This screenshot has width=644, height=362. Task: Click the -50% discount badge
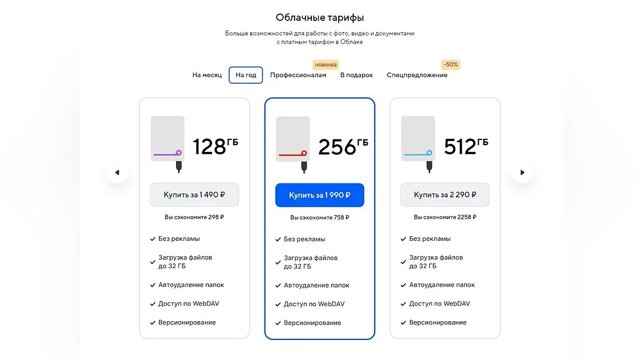451,65
